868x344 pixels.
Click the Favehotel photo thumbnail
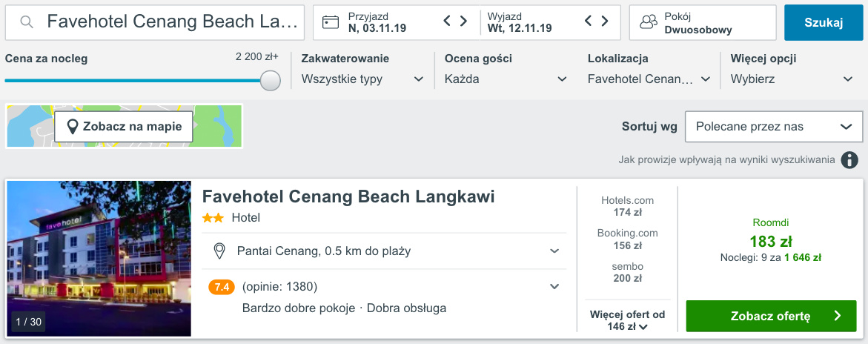click(99, 258)
